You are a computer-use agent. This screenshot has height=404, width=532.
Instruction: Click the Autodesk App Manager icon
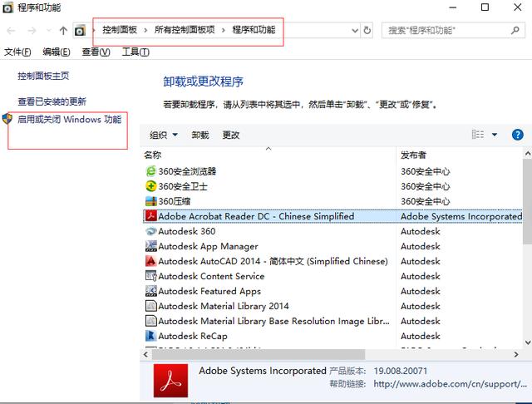pos(150,246)
